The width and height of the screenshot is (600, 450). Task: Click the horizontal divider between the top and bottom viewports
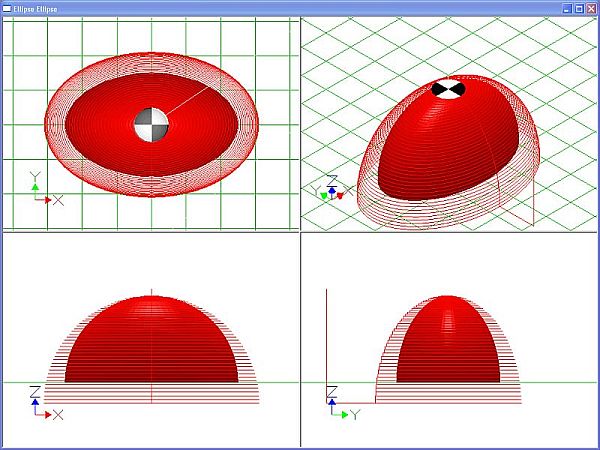150,232
